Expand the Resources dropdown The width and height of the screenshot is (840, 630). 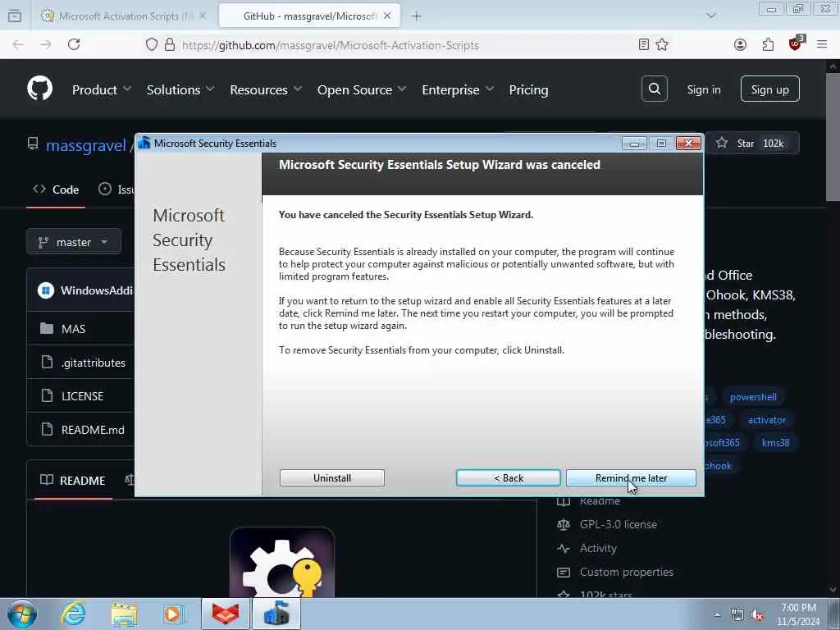266,89
